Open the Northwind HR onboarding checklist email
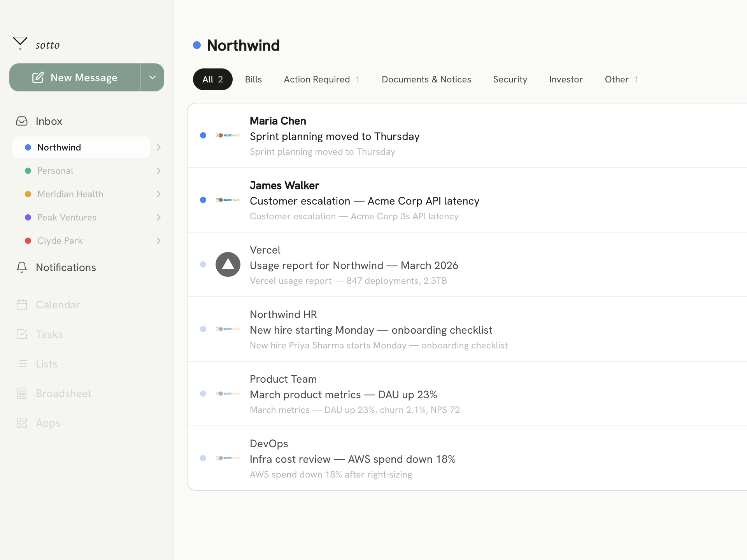 pos(371,329)
